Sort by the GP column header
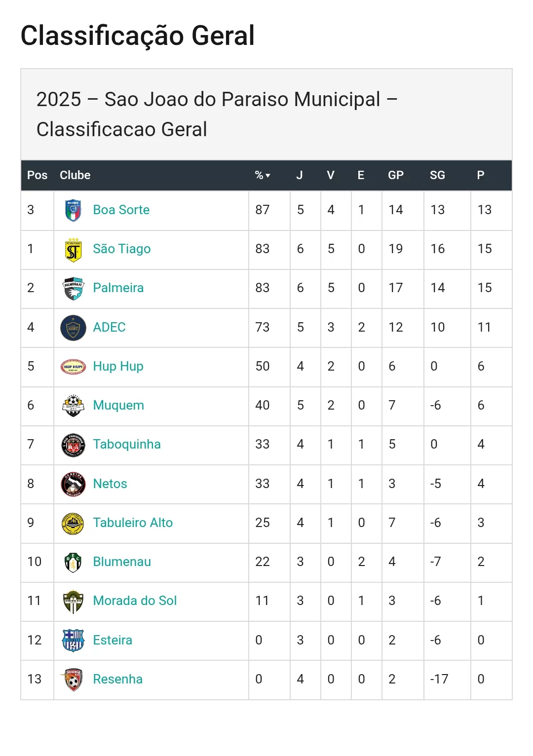The image size is (533, 756). [x=395, y=175]
